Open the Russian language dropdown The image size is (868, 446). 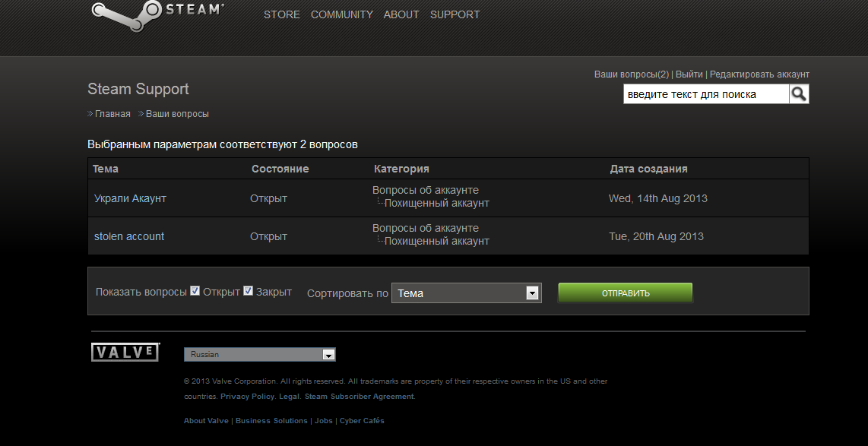260,355
